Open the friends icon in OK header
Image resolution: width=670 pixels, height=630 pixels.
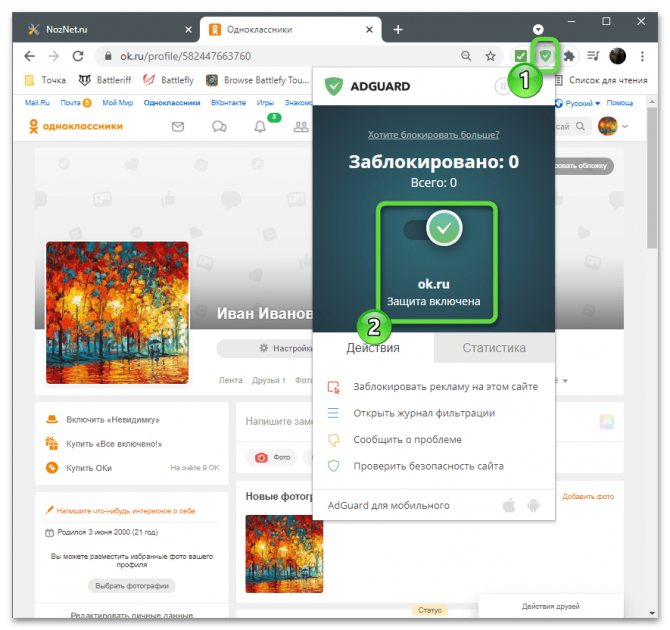tap(301, 127)
